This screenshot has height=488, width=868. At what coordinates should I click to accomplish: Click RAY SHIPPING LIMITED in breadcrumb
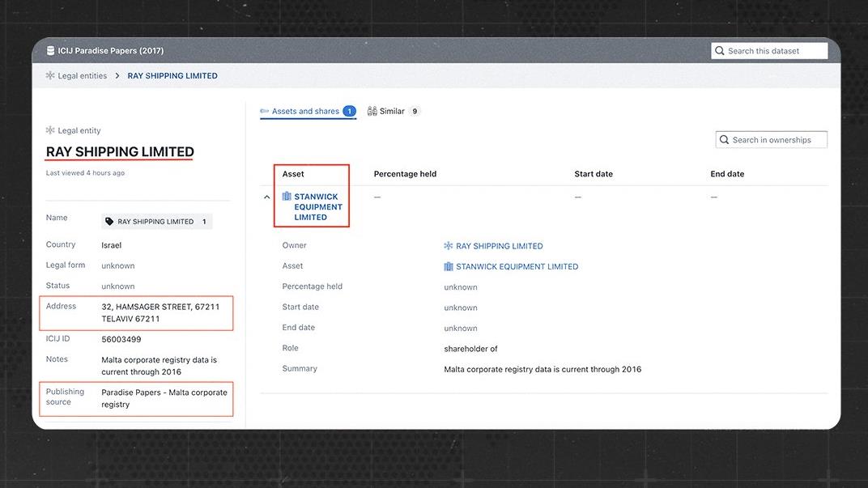[172, 76]
